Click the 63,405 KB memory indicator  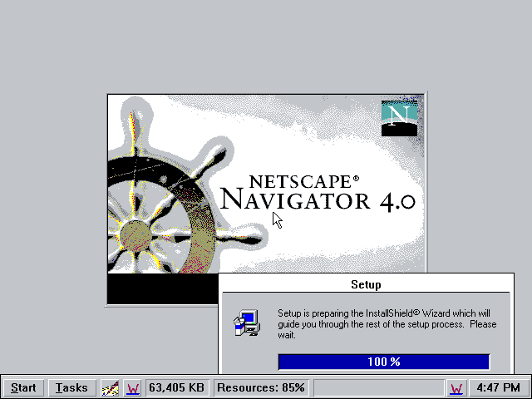177,387
